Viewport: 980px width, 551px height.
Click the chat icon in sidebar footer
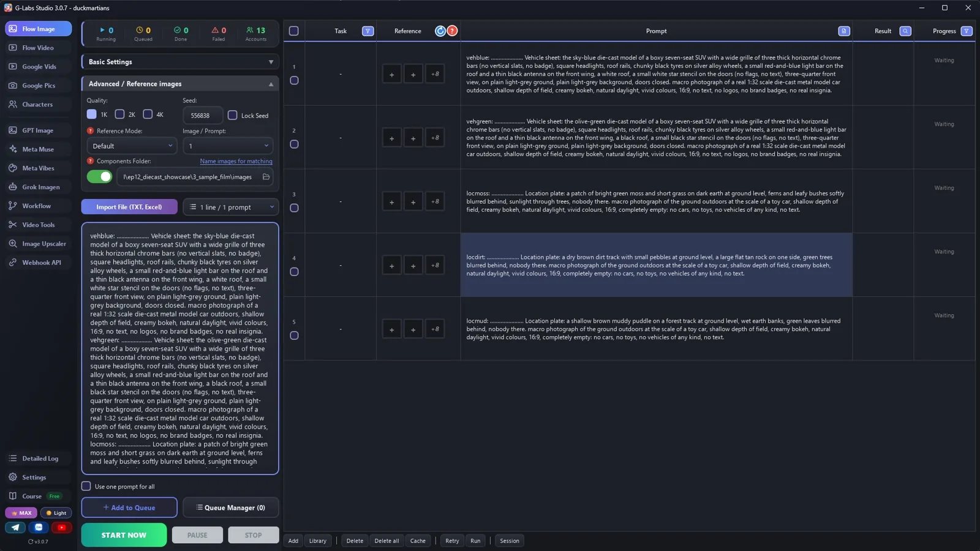pyautogui.click(x=39, y=527)
